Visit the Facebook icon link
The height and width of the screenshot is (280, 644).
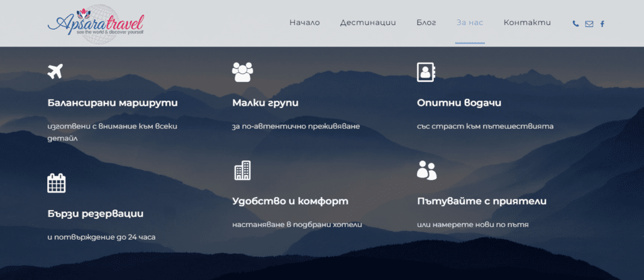tap(602, 24)
